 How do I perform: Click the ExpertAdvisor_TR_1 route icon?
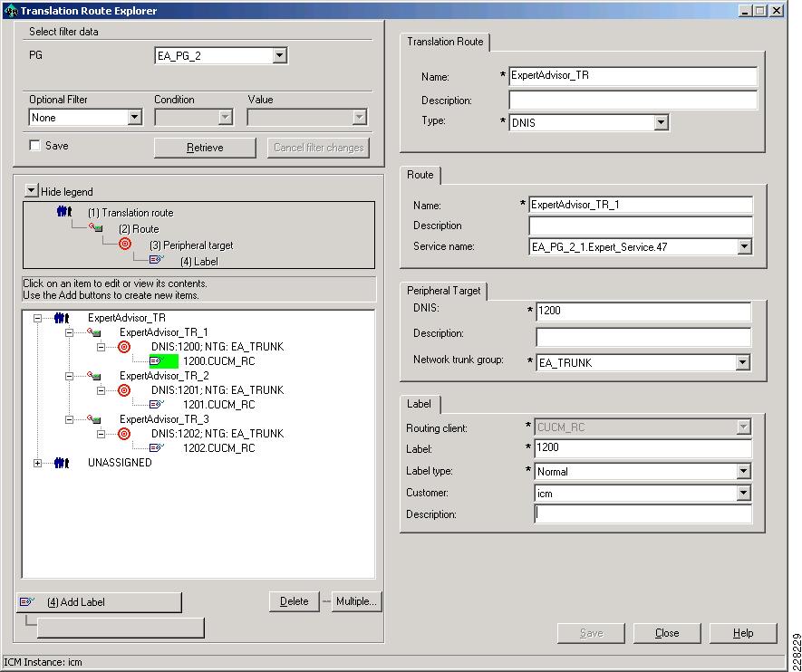(93, 332)
